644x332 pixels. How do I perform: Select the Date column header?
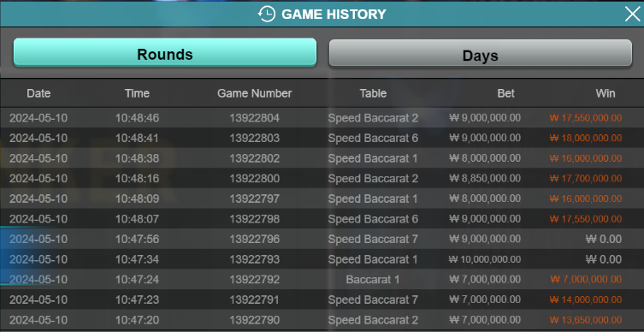[x=38, y=93]
